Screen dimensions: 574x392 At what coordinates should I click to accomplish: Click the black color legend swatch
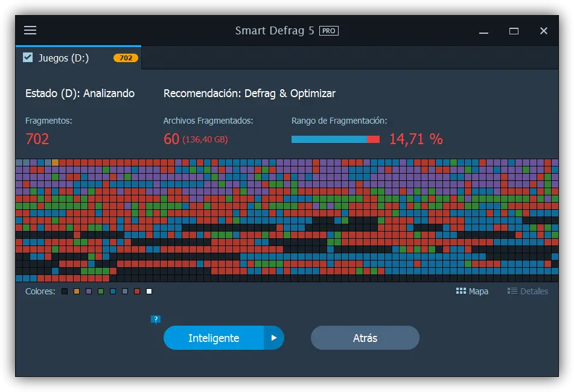(x=65, y=291)
